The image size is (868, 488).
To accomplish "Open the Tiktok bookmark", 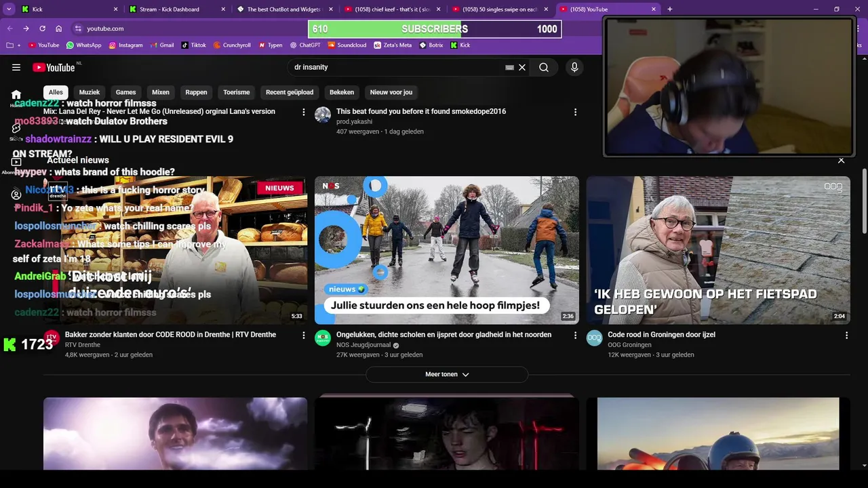I will [x=193, y=45].
